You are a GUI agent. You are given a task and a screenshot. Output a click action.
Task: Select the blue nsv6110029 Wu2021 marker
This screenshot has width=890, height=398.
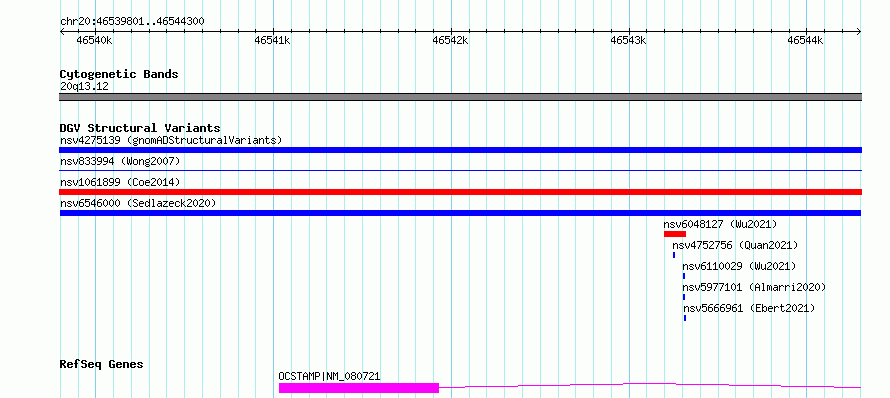tap(684, 276)
